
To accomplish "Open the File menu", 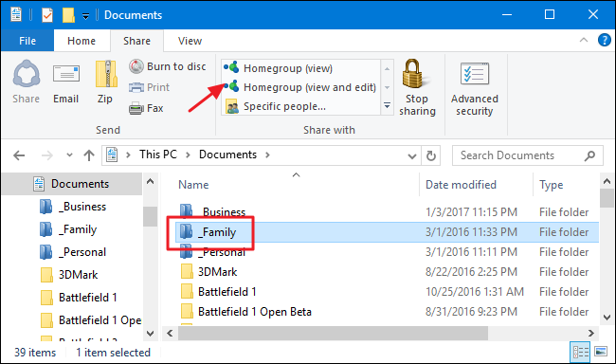I will [x=27, y=41].
